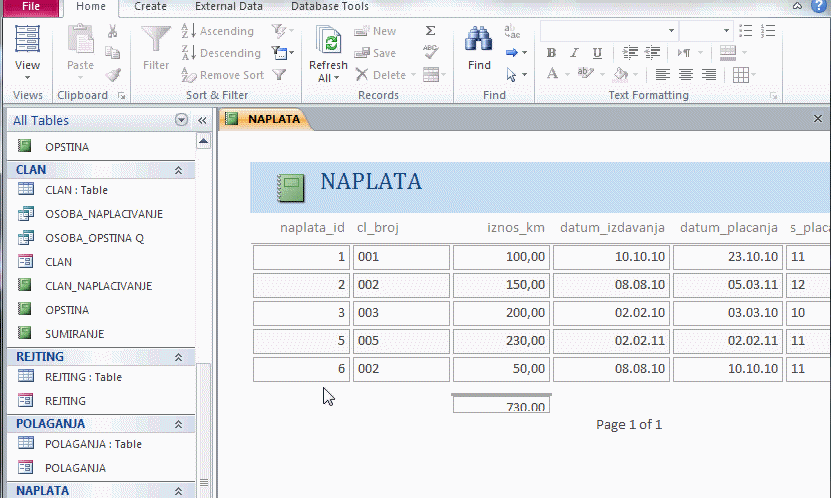831x498 pixels.
Task: Toggle Bold formatting
Action: coord(551,53)
